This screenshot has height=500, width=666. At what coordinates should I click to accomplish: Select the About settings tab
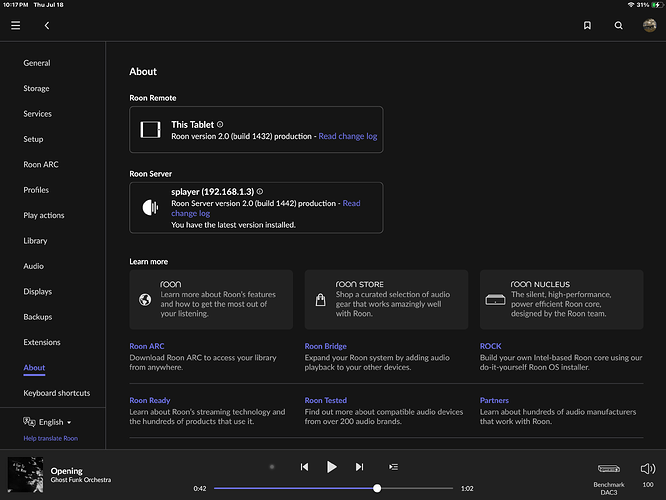pos(34,368)
